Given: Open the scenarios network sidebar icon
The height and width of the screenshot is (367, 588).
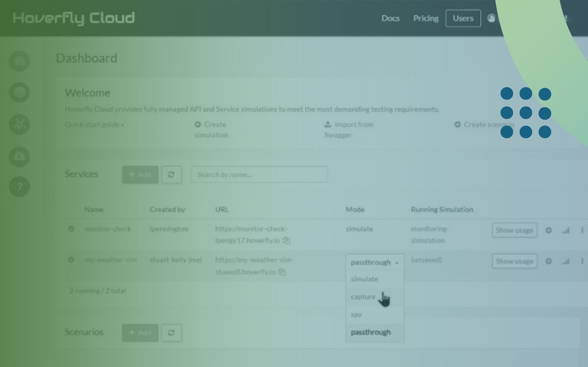Looking at the screenshot, I should pos(19,125).
